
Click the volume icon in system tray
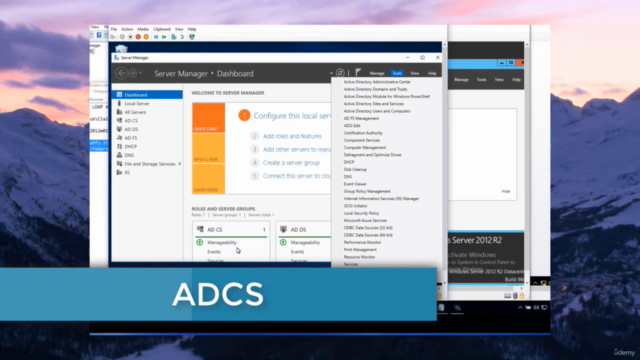[536, 308]
